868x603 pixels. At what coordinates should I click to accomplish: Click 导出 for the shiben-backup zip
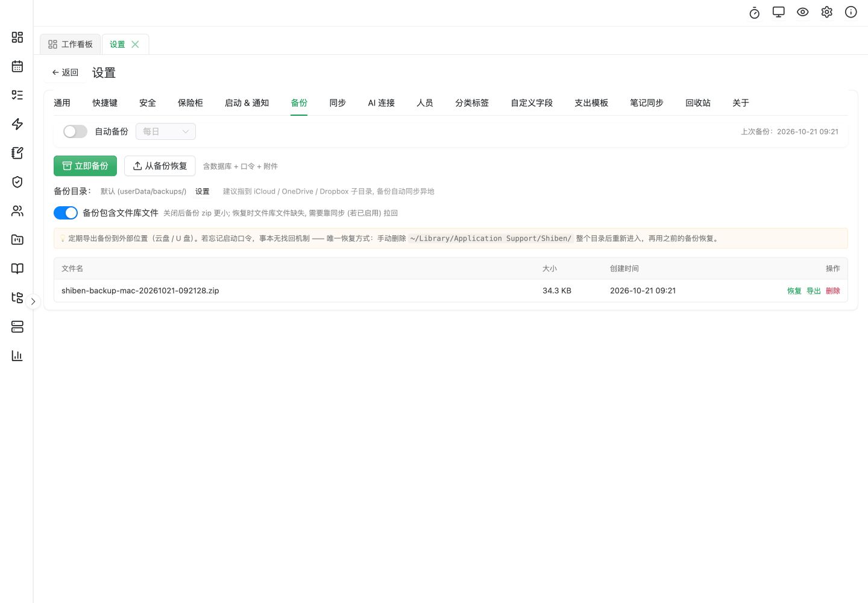[814, 291]
